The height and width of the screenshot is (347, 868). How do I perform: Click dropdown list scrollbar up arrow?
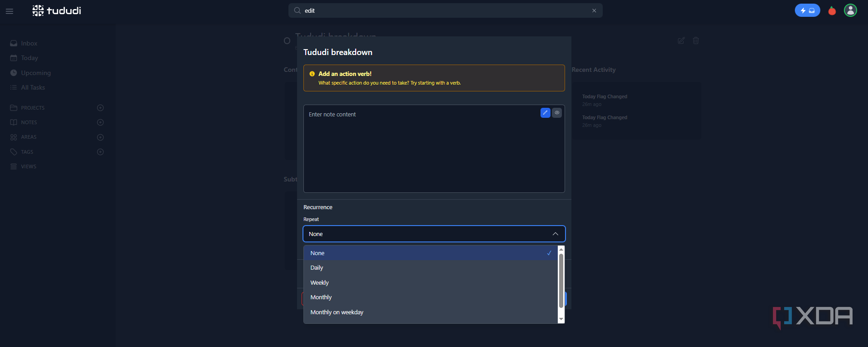(561, 250)
